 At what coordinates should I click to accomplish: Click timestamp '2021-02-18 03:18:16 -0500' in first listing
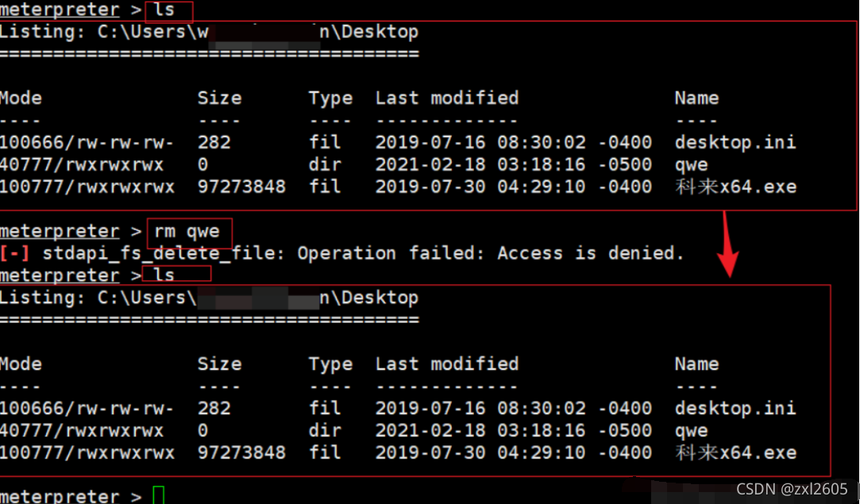click(513, 165)
